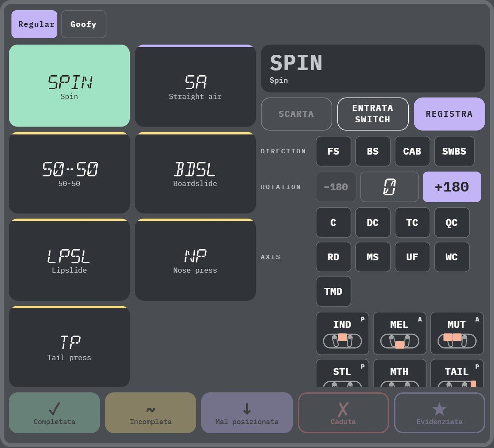Choose the Straight air trick tile
This screenshot has width=494, height=448.
pos(195,86)
